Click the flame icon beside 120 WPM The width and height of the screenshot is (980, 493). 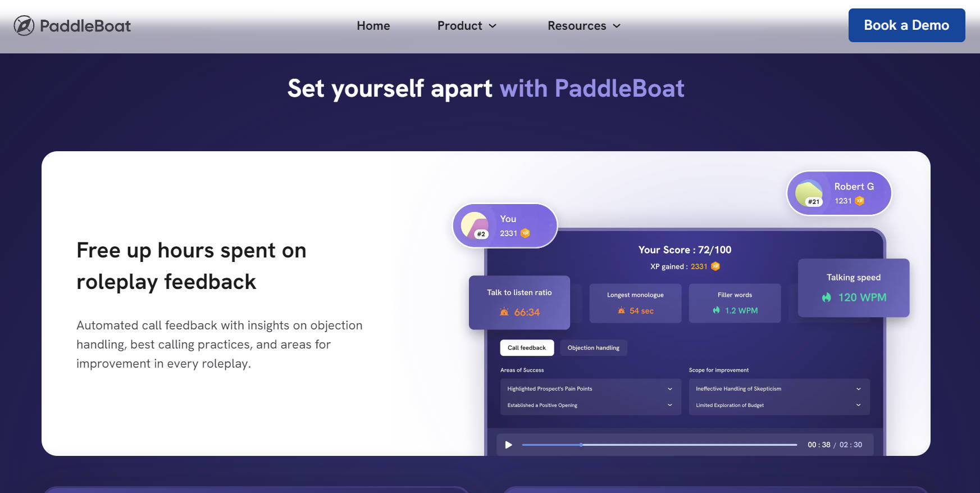826,297
